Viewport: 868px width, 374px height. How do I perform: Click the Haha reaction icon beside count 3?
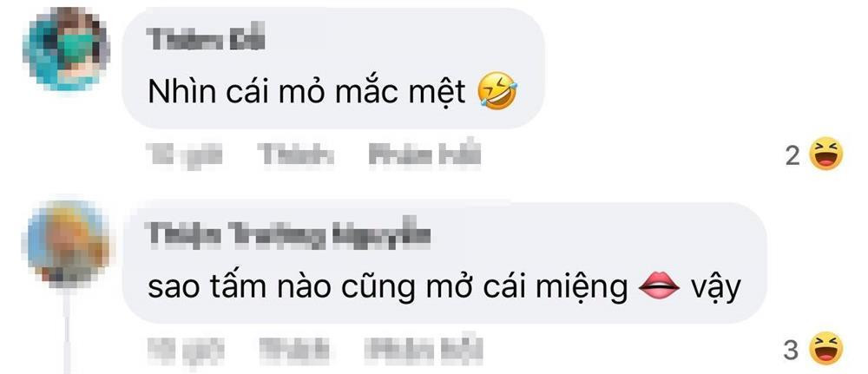tap(825, 349)
